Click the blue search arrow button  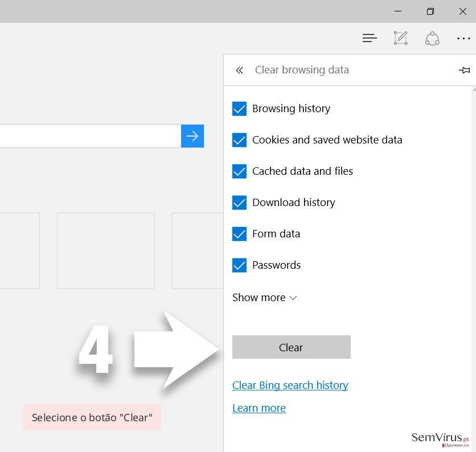pyautogui.click(x=192, y=136)
